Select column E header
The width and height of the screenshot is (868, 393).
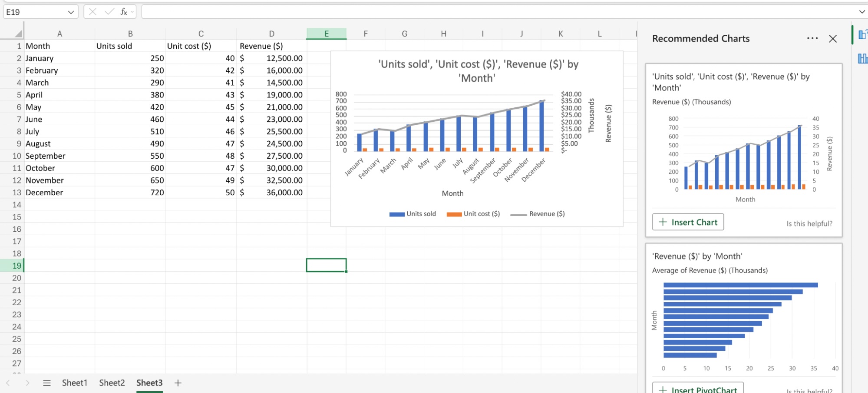327,33
